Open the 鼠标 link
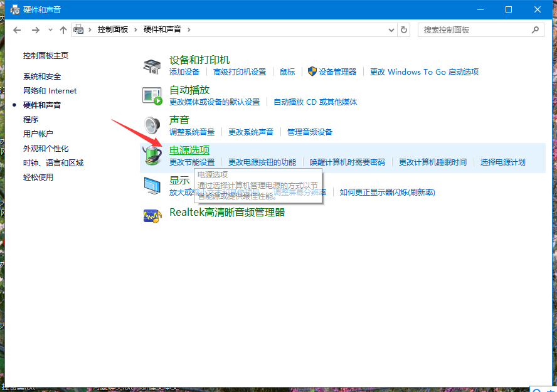 tap(287, 72)
